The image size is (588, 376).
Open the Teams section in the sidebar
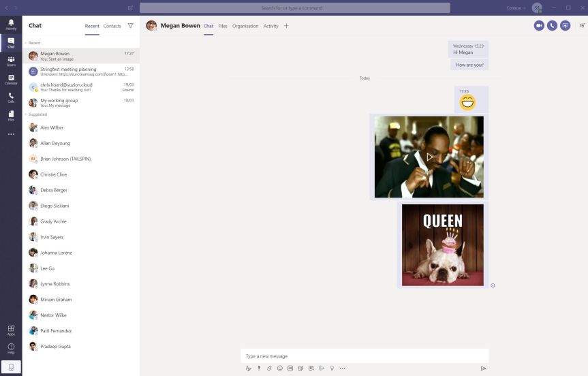(11, 61)
